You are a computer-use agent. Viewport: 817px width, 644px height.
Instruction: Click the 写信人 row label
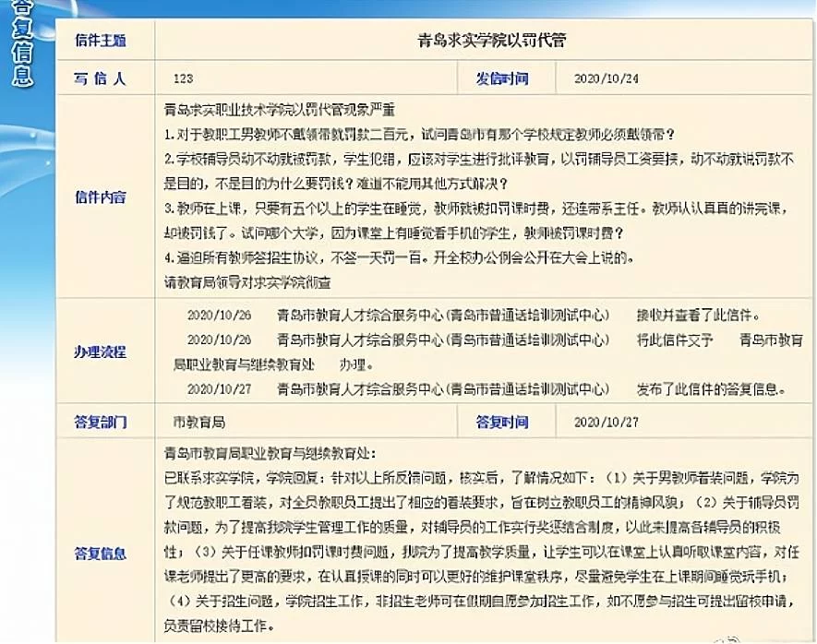click(100, 78)
